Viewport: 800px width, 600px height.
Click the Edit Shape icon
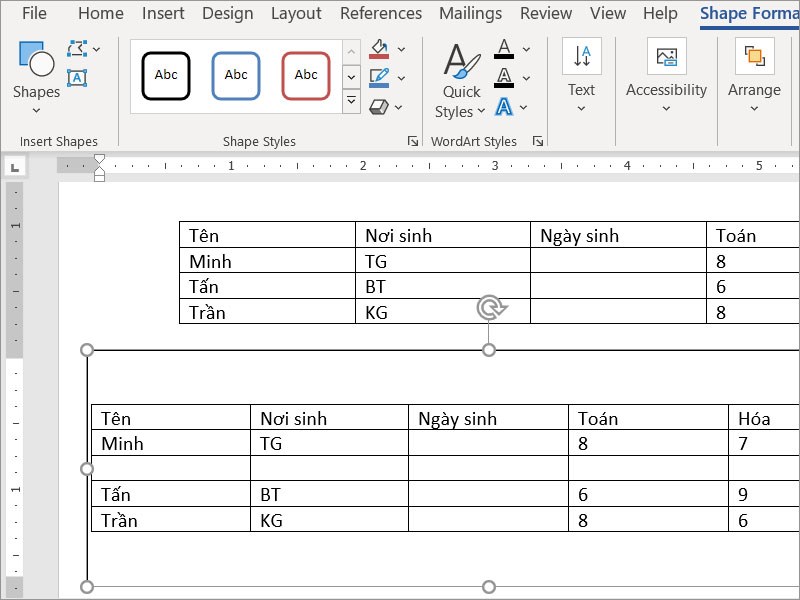click(x=77, y=49)
